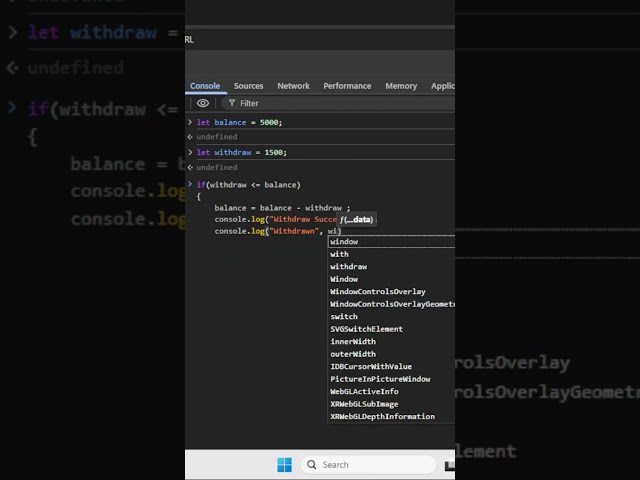This screenshot has height=480, width=640.
Task: Open the Sources tab
Action: [x=248, y=86]
